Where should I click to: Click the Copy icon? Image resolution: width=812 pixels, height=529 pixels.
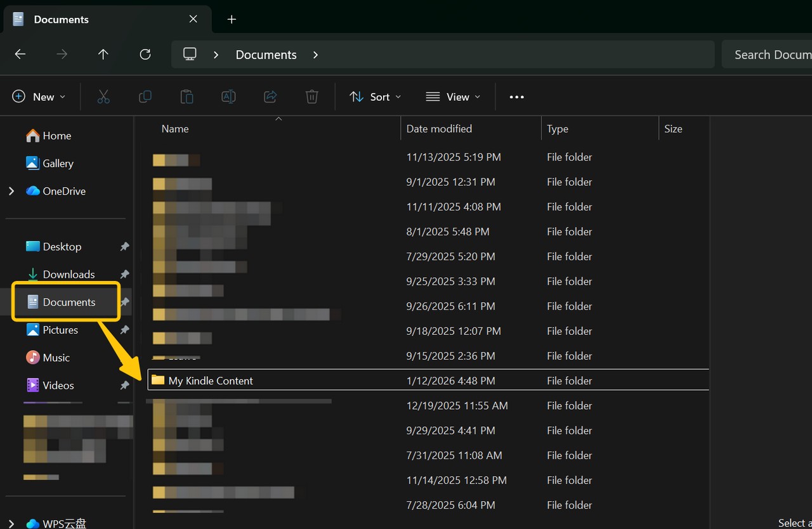pyautogui.click(x=145, y=96)
